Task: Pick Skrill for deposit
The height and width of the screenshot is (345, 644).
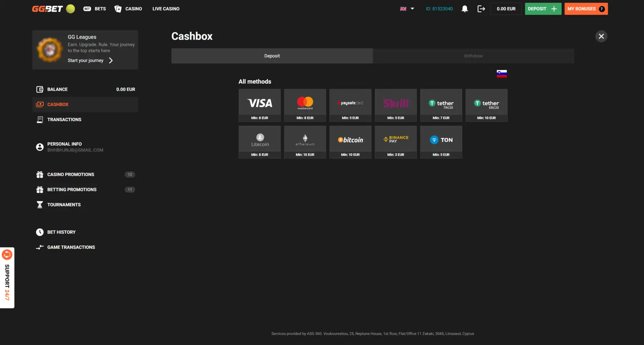Action: click(396, 105)
